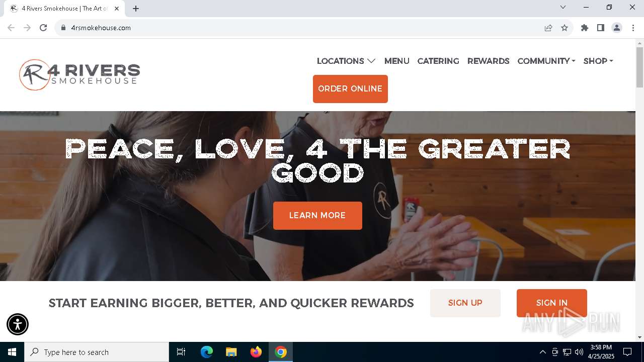Click the share page icon in the address bar
Screen dimensions: 644x362
click(x=548, y=28)
